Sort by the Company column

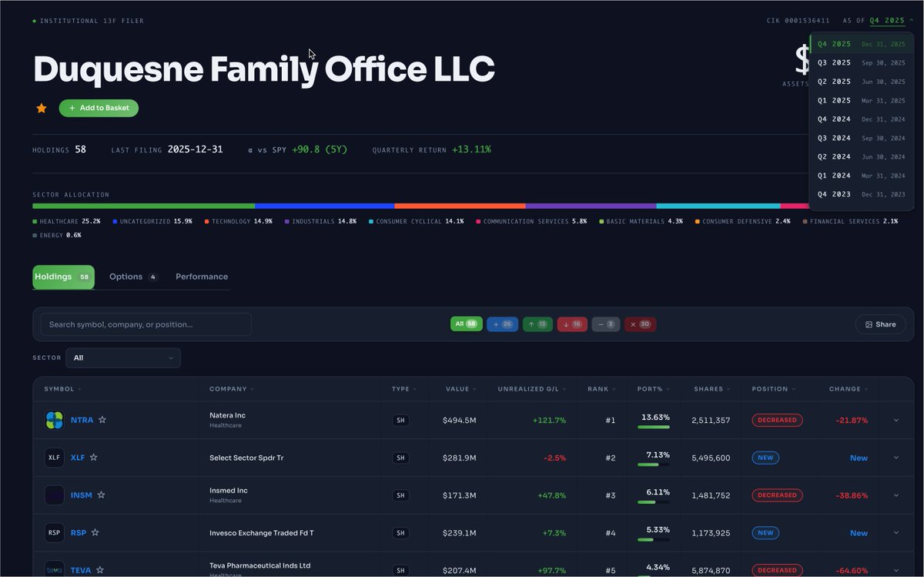(x=232, y=389)
